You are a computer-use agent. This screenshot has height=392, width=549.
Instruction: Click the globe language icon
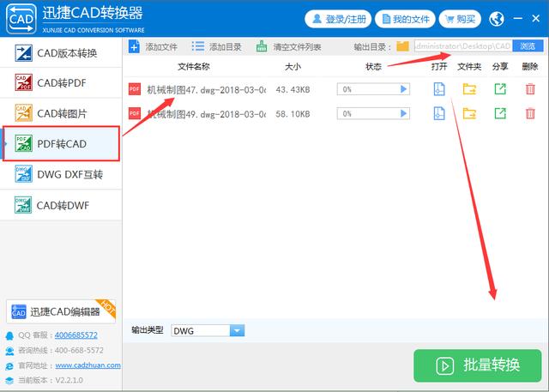pos(497,19)
